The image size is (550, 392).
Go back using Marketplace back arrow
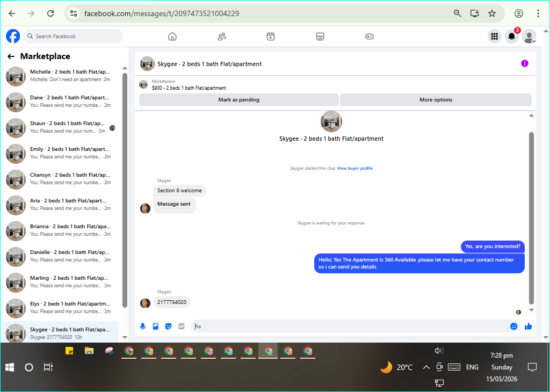tap(11, 56)
